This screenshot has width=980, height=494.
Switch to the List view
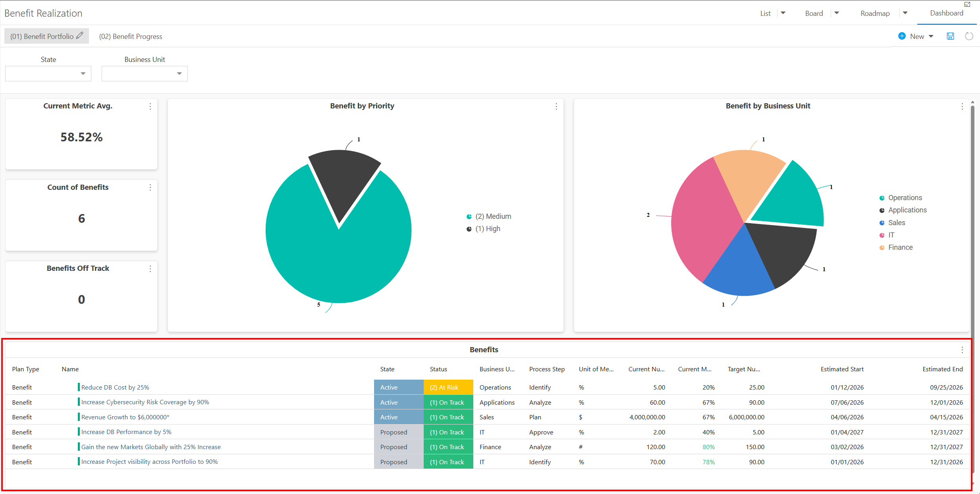point(765,14)
